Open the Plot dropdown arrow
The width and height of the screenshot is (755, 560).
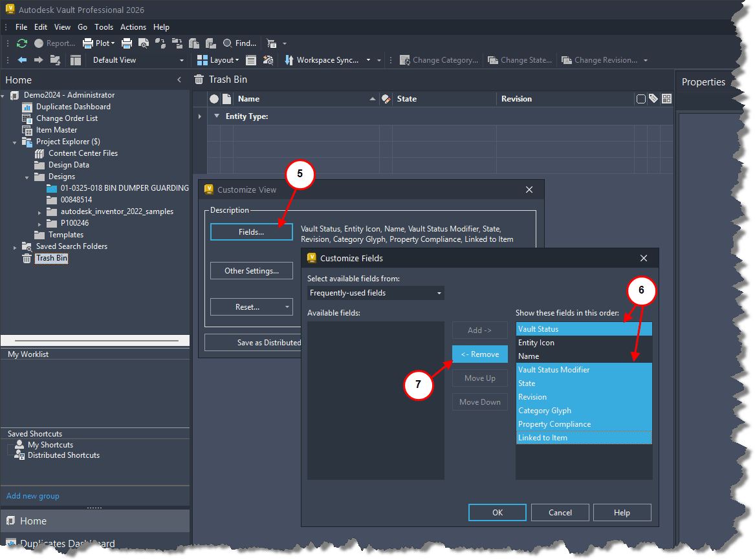click(113, 43)
